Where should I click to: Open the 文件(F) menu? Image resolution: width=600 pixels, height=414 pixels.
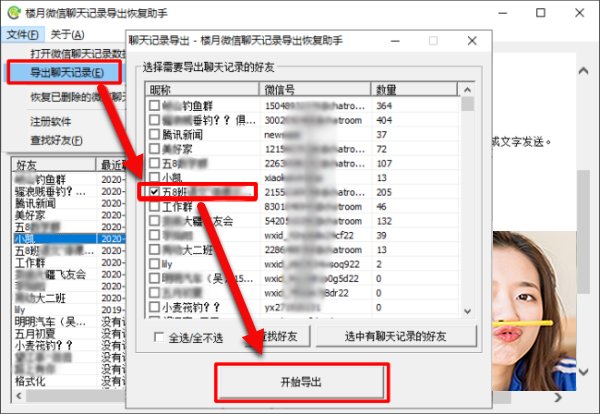point(23,34)
